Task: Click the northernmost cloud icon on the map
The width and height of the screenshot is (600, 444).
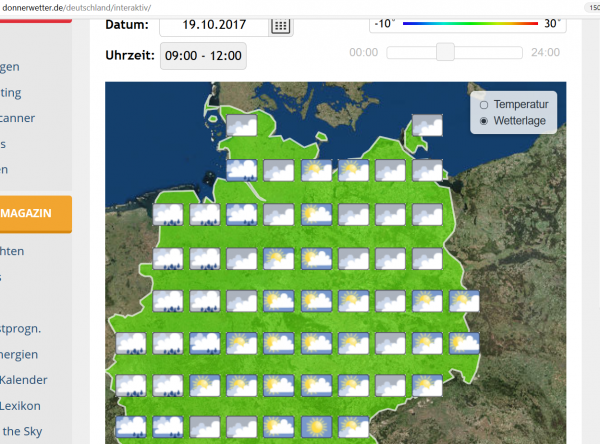Action: [x=242, y=126]
